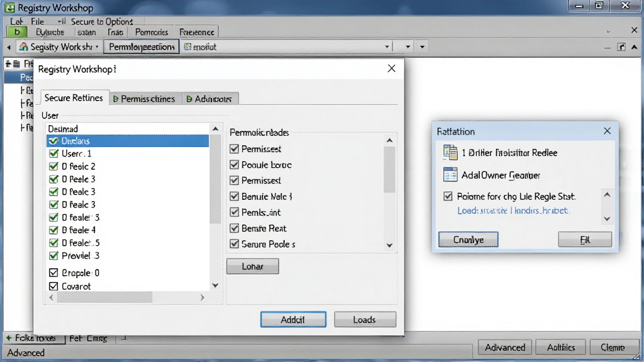This screenshot has height=362, width=644.
Task: Click the green 'b' toolbar button
Action: pyautogui.click(x=17, y=32)
